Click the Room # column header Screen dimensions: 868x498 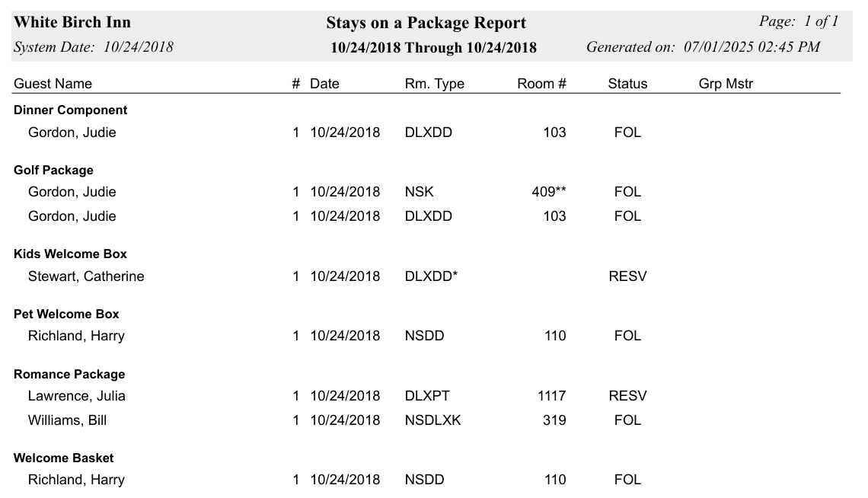tap(541, 84)
